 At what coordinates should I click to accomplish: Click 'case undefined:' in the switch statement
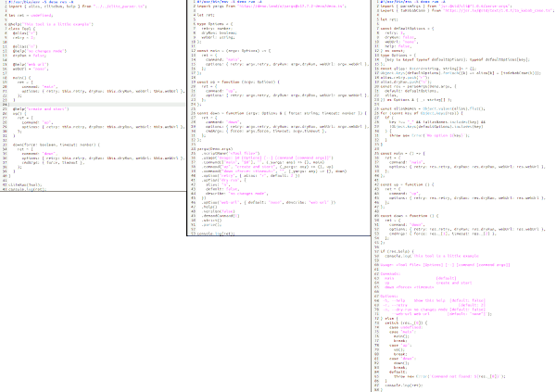pos(406,327)
